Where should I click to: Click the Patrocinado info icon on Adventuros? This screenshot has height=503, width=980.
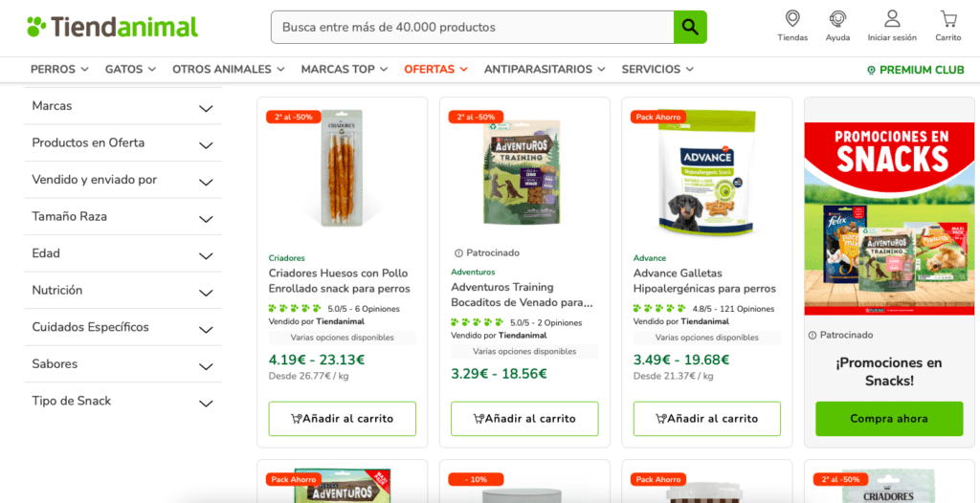[x=458, y=253]
